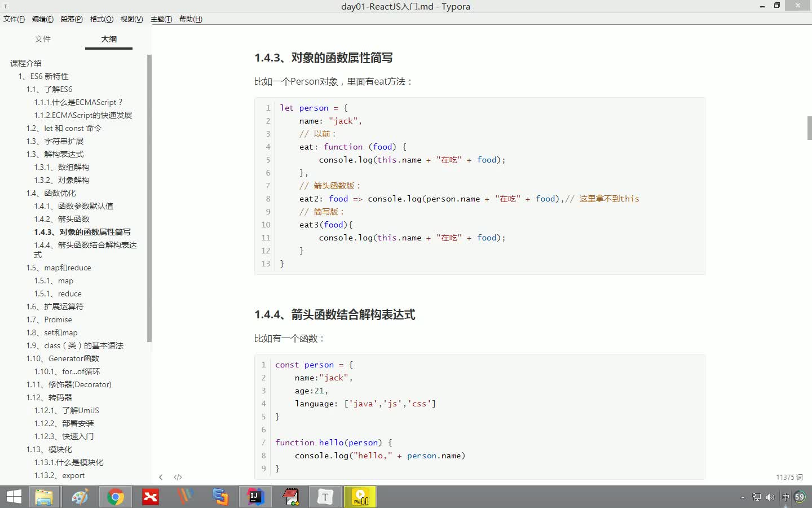Open the 编辑(E) menu
Image resolution: width=812 pixels, height=508 pixels.
[43, 19]
